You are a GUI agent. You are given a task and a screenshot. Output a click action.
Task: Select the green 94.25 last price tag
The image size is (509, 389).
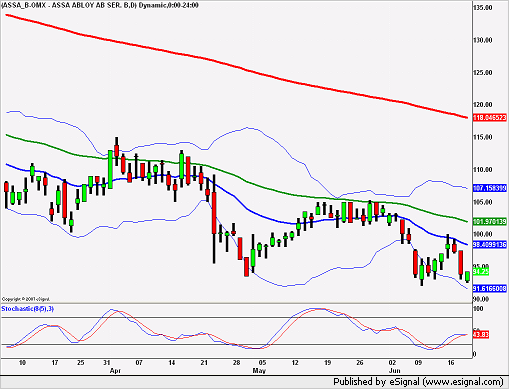pos(481,272)
